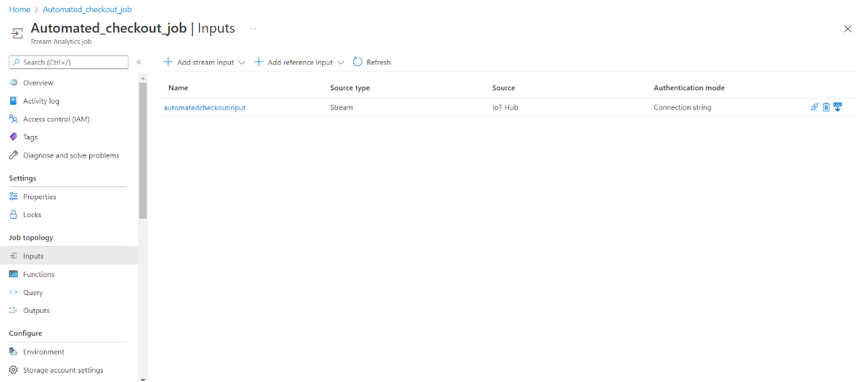Click sample data from input icon
Image resolution: width=868 pixels, height=382 pixels.
click(x=838, y=107)
